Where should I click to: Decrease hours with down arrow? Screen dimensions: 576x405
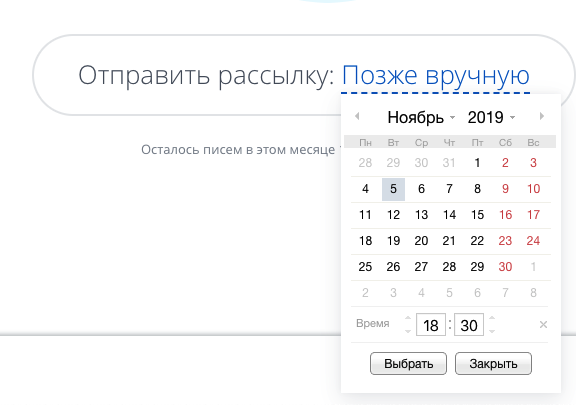click(x=408, y=331)
